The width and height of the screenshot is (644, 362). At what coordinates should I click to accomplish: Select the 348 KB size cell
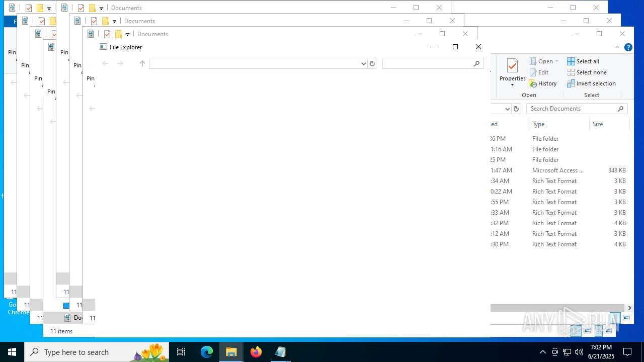616,170
